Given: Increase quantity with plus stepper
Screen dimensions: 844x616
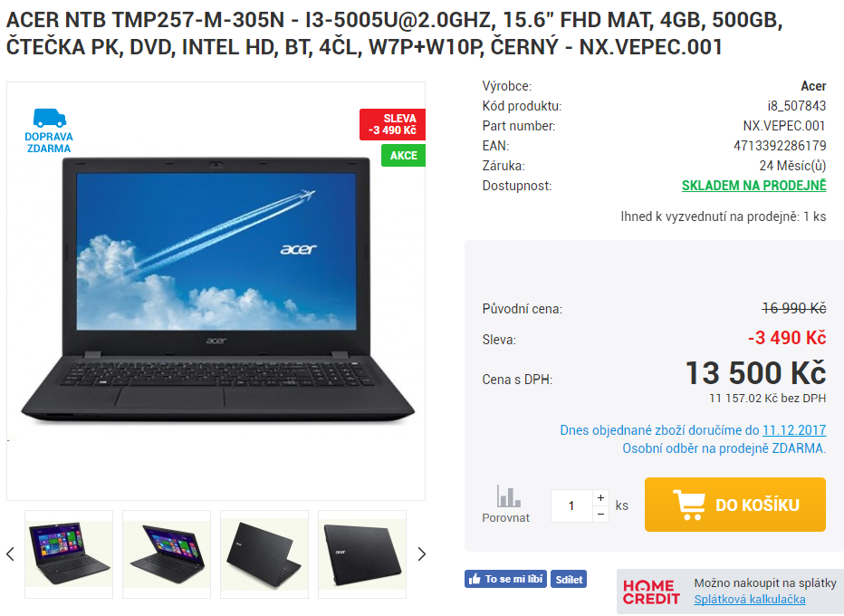Looking at the screenshot, I should point(600,497).
